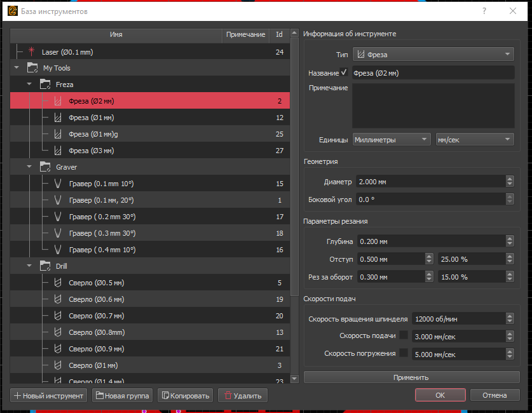Click the tool list vertical scrollbar thumb
The width and height of the screenshot is (532, 413).
[x=294, y=166]
